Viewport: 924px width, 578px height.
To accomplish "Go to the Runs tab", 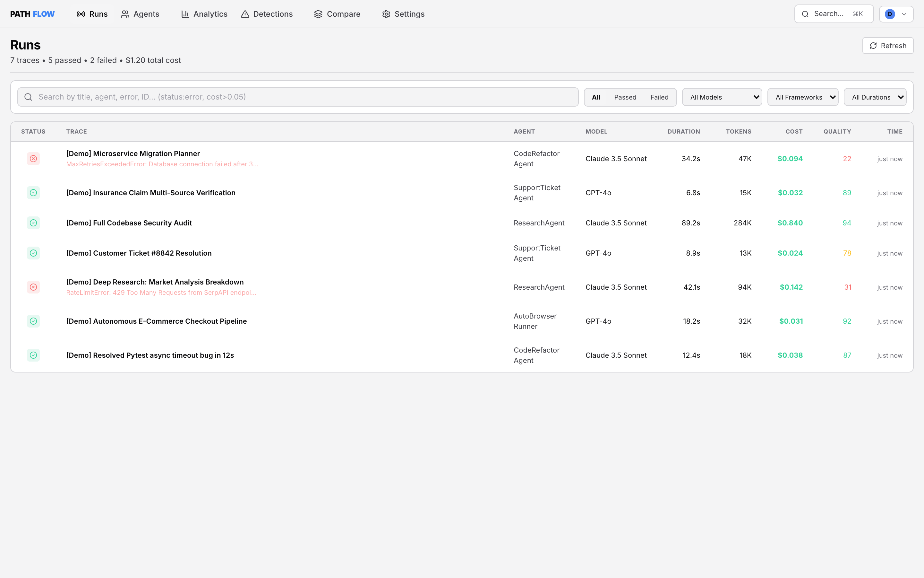I will (92, 14).
